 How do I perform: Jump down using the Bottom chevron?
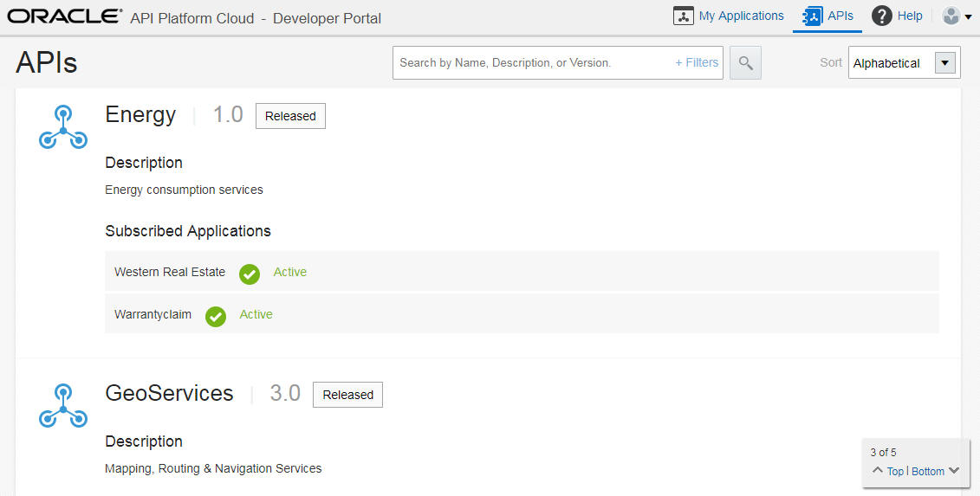[954, 470]
